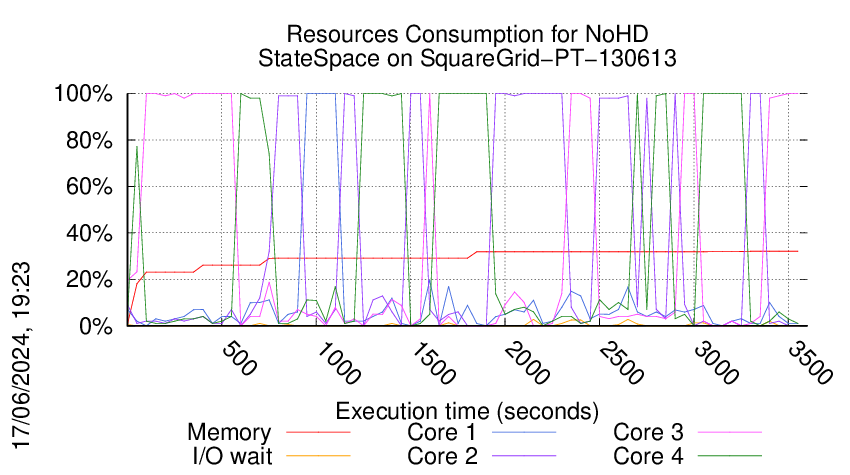
Task: Click the 'Core 3' legend label
Action: click(648, 432)
